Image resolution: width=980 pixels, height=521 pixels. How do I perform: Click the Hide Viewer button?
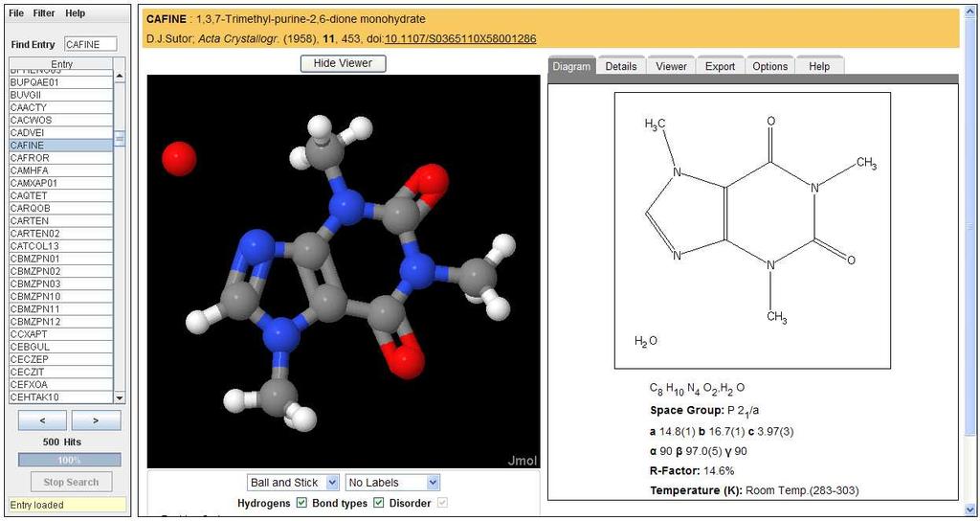(343, 63)
